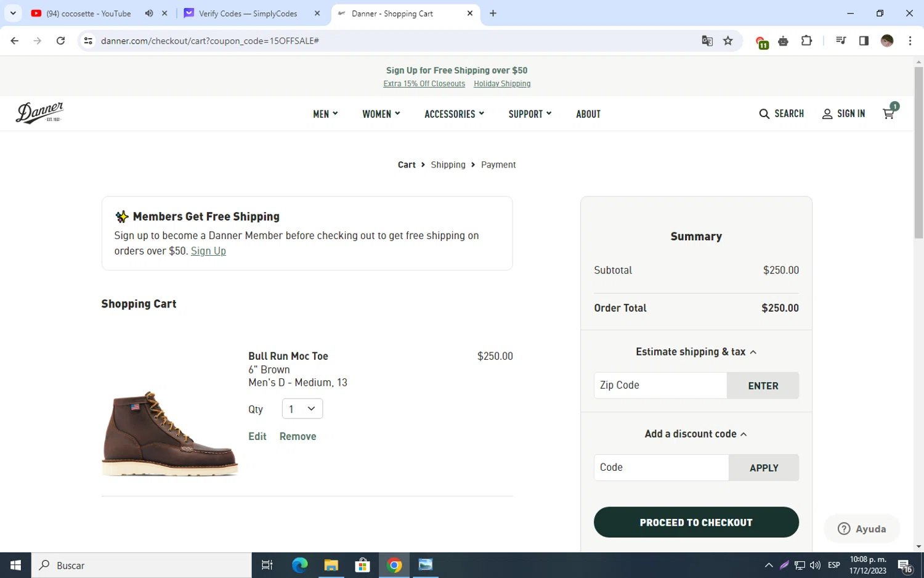This screenshot has height=578, width=924.
Task: Click the translate page icon
Action: pos(707,41)
